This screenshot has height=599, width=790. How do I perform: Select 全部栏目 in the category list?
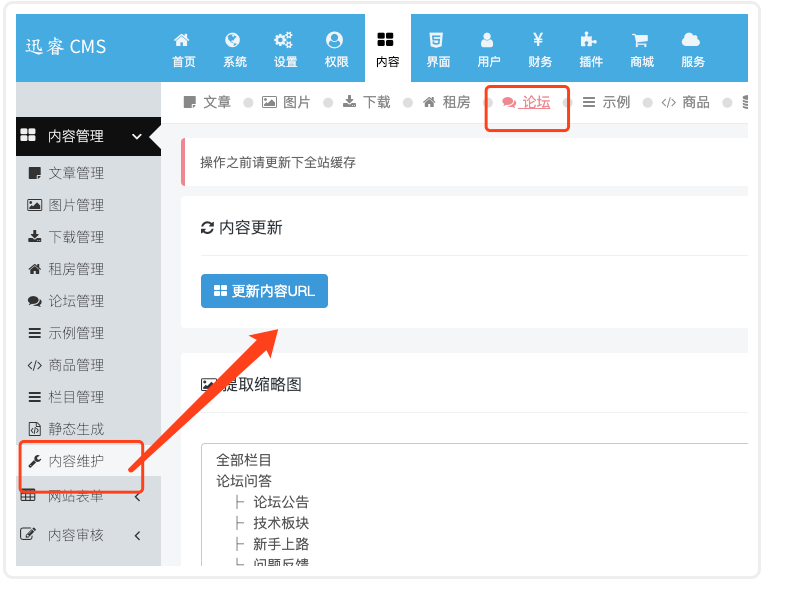(x=244, y=460)
